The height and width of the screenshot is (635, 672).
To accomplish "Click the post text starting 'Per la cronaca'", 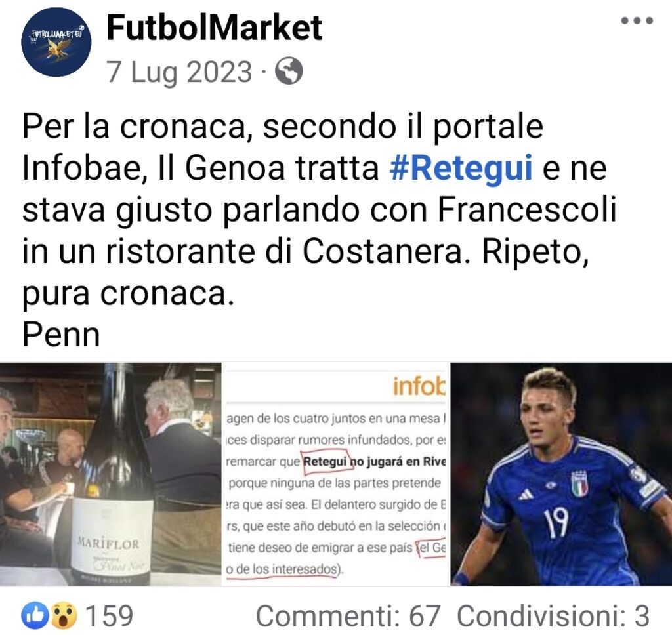I will click(x=320, y=210).
